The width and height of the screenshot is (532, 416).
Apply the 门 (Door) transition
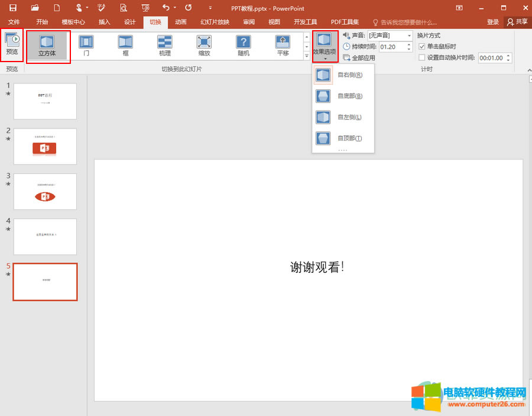point(86,46)
